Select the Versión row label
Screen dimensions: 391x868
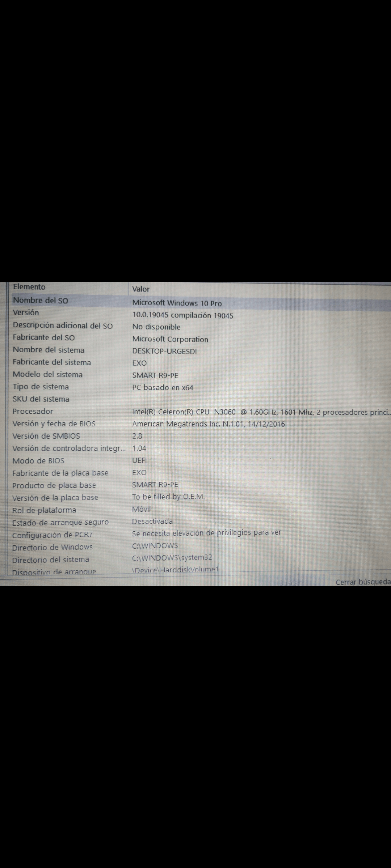pyautogui.click(x=26, y=312)
